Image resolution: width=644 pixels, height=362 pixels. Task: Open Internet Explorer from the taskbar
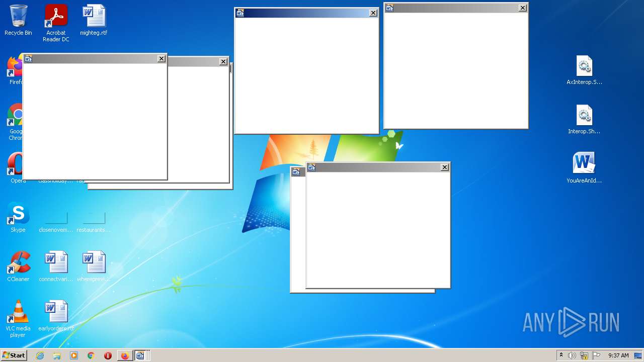pyautogui.click(x=40, y=355)
